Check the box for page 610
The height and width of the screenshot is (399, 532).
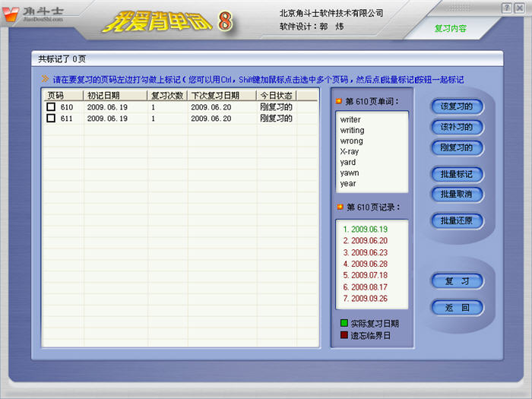pos(51,107)
